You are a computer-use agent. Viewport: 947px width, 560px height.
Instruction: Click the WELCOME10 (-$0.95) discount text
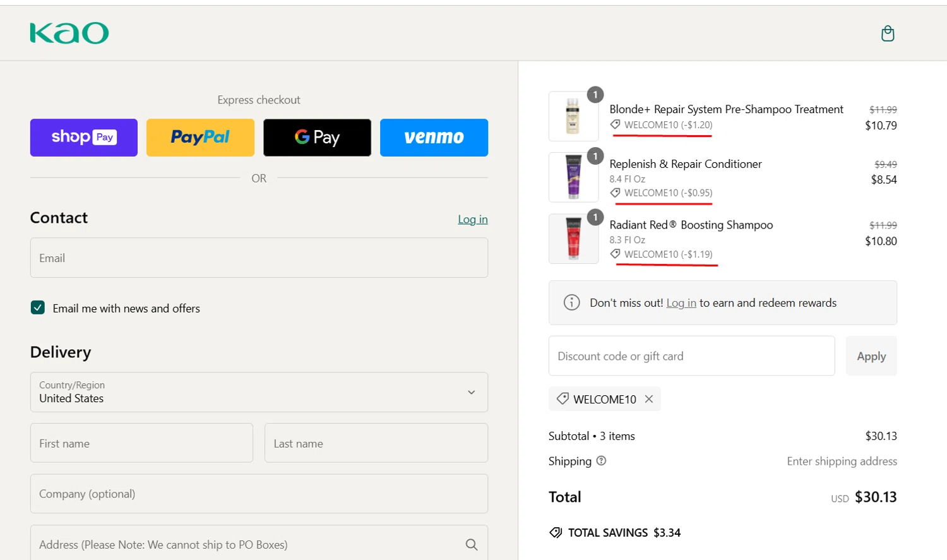(x=668, y=193)
